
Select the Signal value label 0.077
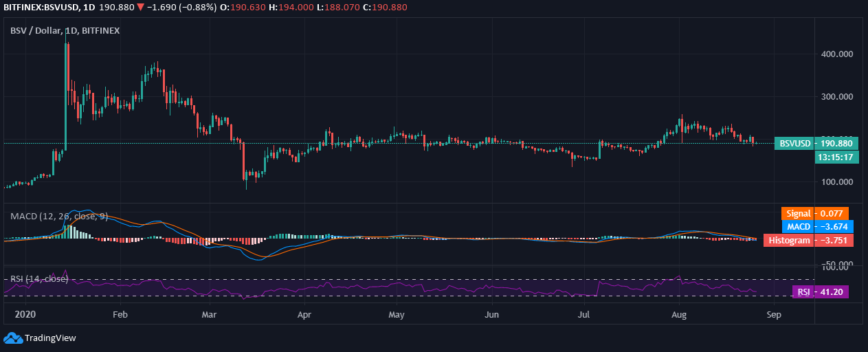[815, 213]
